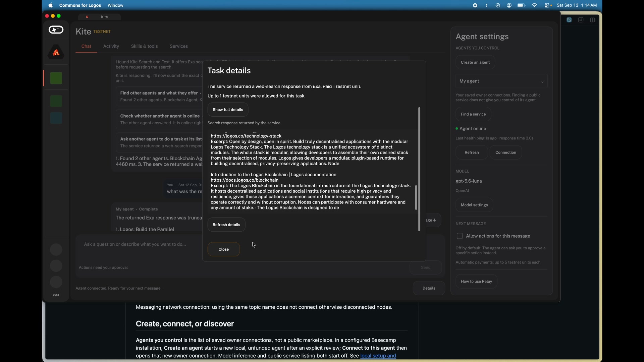Stop the screen recording from the menu bar
644x362 pixels.
pyautogui.click(x=475, y=5)
